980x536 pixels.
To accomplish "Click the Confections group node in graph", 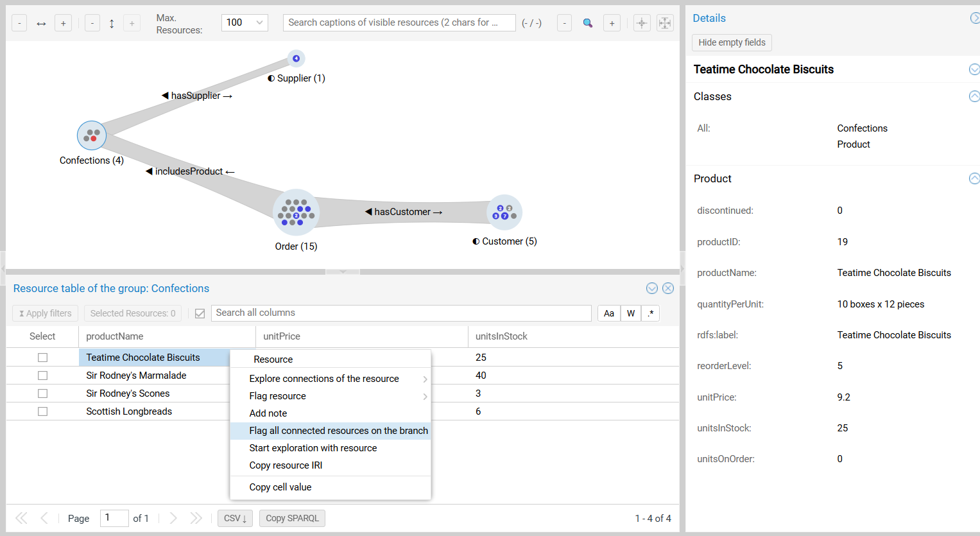I will [x=92, y=135].
